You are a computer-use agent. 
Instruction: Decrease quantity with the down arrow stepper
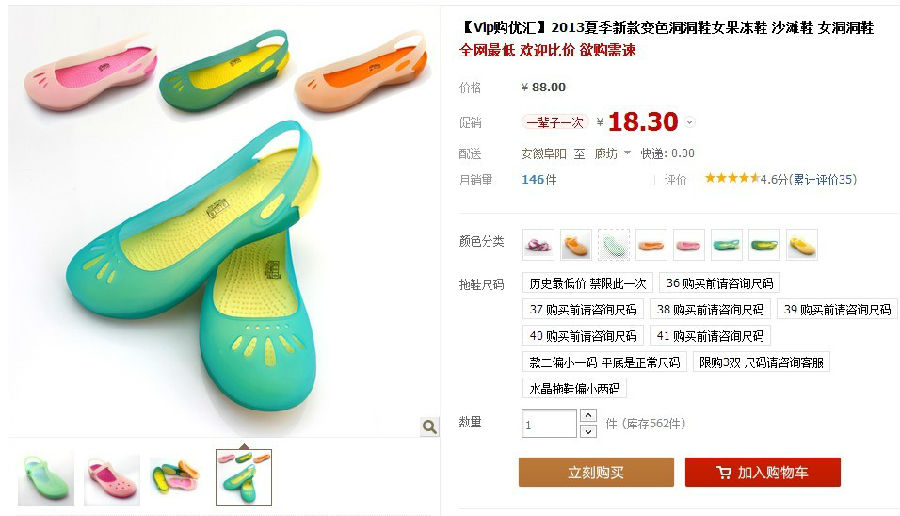[x=588, y=431]
